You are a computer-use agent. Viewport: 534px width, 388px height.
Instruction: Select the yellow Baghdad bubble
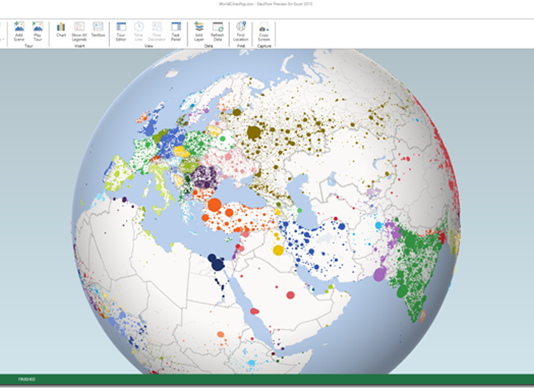[278, 250]
